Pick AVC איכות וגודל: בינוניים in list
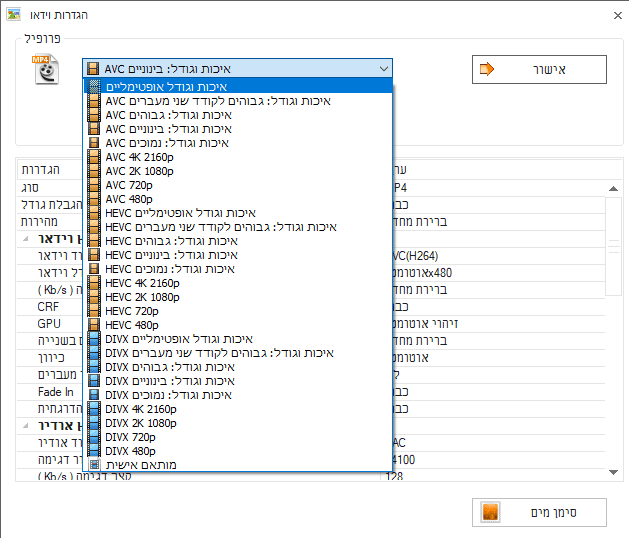Screen dimensions: 629x538 (x=237, y=129)
